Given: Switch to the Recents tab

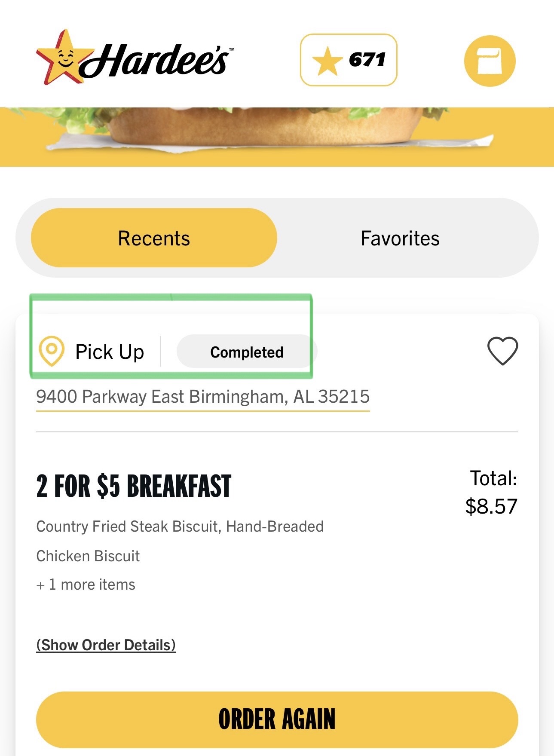Looking at the screenshot, I should (154, 238).
